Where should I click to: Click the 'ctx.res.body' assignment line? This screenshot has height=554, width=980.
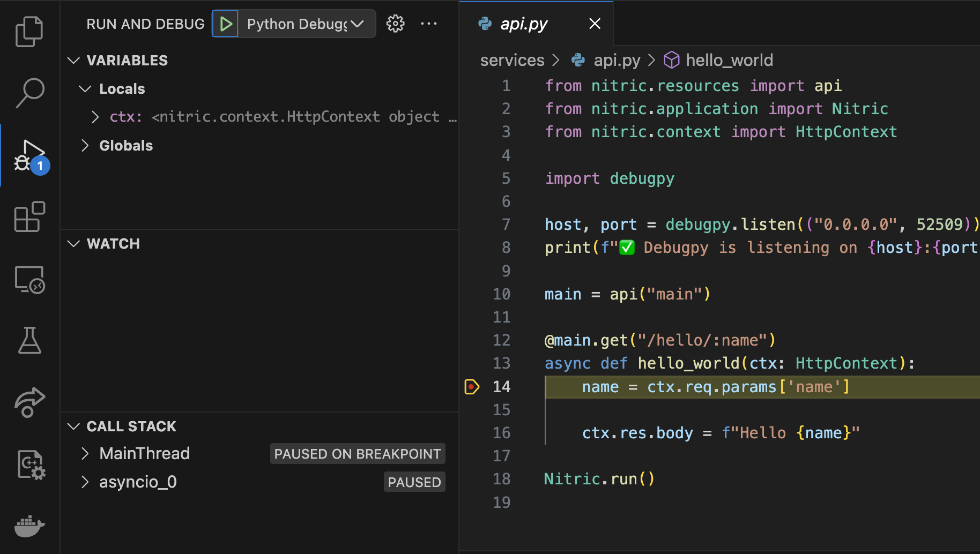click(x=721, y=433)
